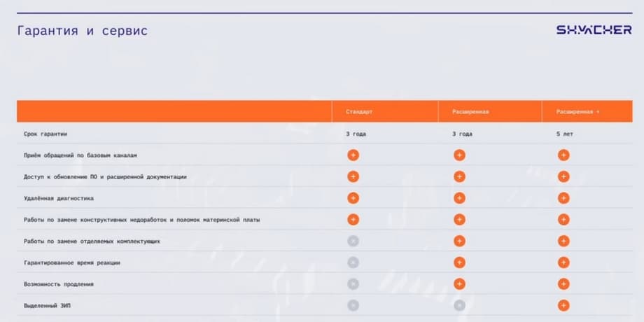The height and width of the screenshot is (322, 644).
Task: Click the Гарантия и сервис heading
Action: 83,31
